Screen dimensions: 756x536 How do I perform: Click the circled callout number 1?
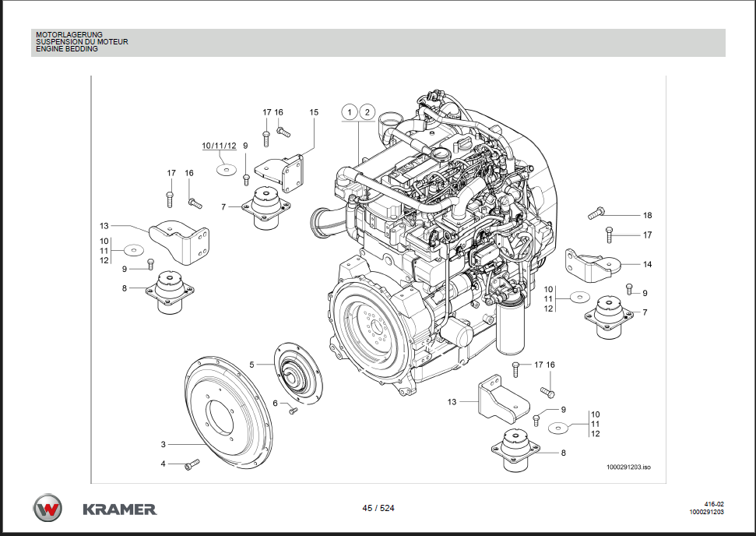point(350,112)
